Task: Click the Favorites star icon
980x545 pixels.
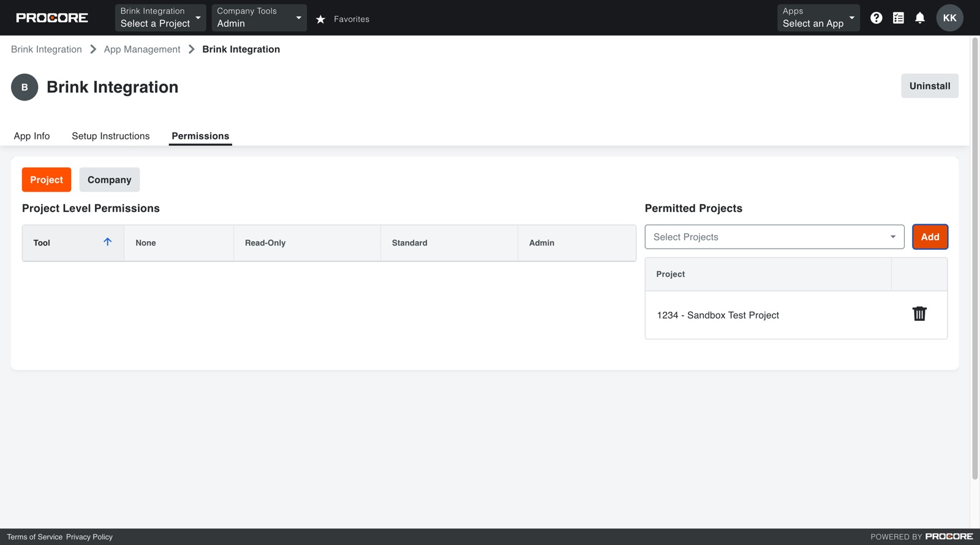Action: [320, 20]
